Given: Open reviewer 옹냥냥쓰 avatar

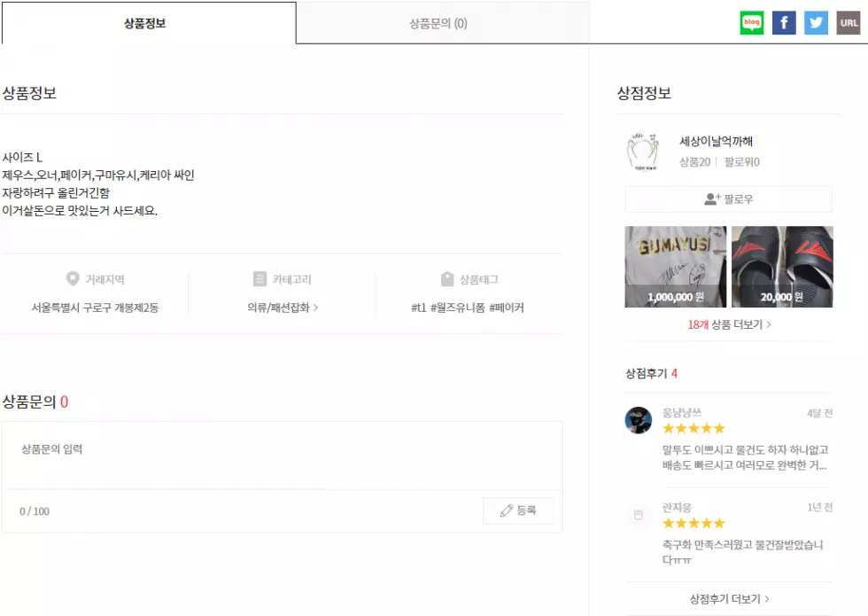Looking at the screenshot, I should pos(639,420).
